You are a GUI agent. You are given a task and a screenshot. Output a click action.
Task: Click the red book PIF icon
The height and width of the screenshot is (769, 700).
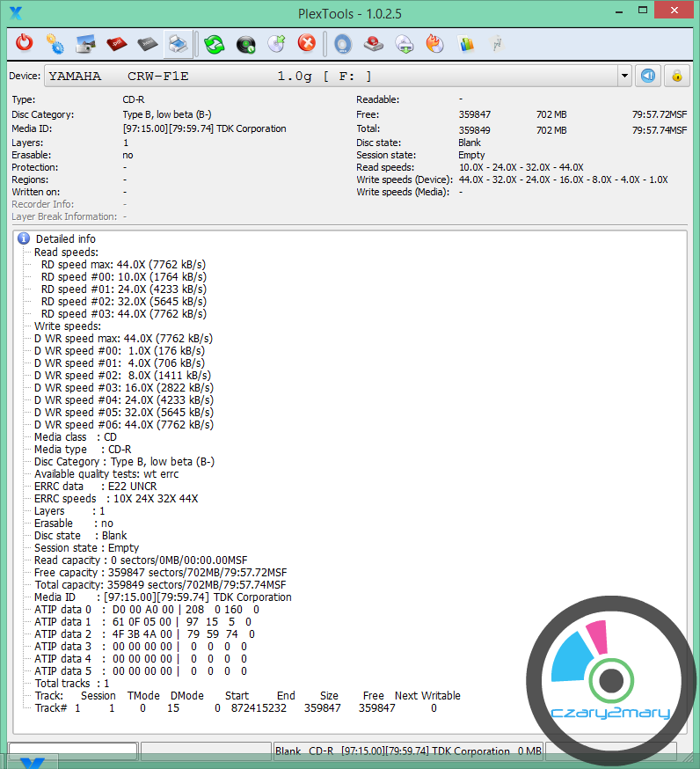click(116, 43)
